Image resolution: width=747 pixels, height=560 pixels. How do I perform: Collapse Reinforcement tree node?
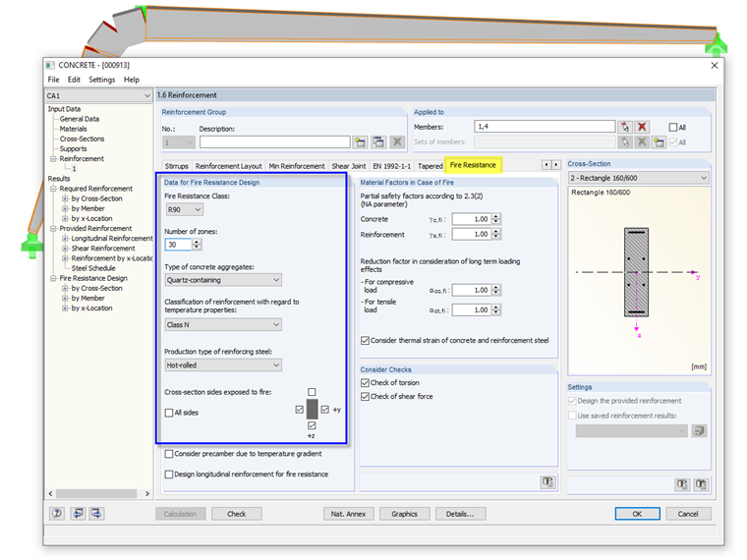click(53, 158)
